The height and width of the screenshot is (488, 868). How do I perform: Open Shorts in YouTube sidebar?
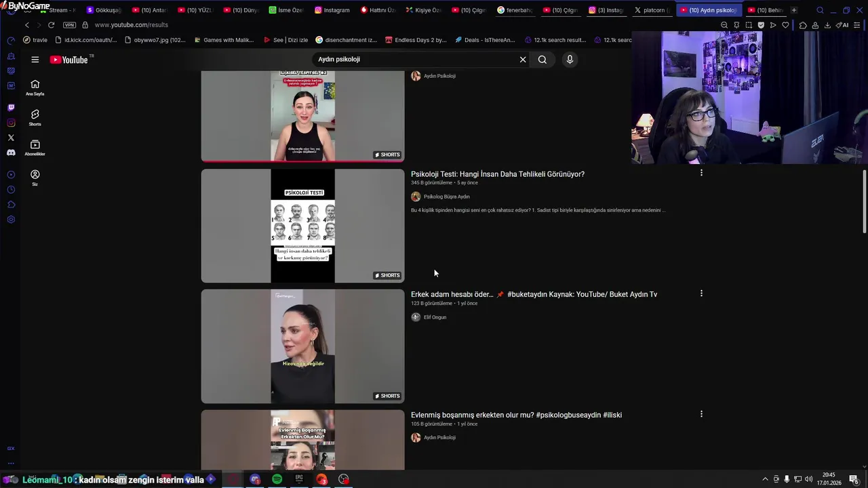pyautogui.click(x=35, y=118)
